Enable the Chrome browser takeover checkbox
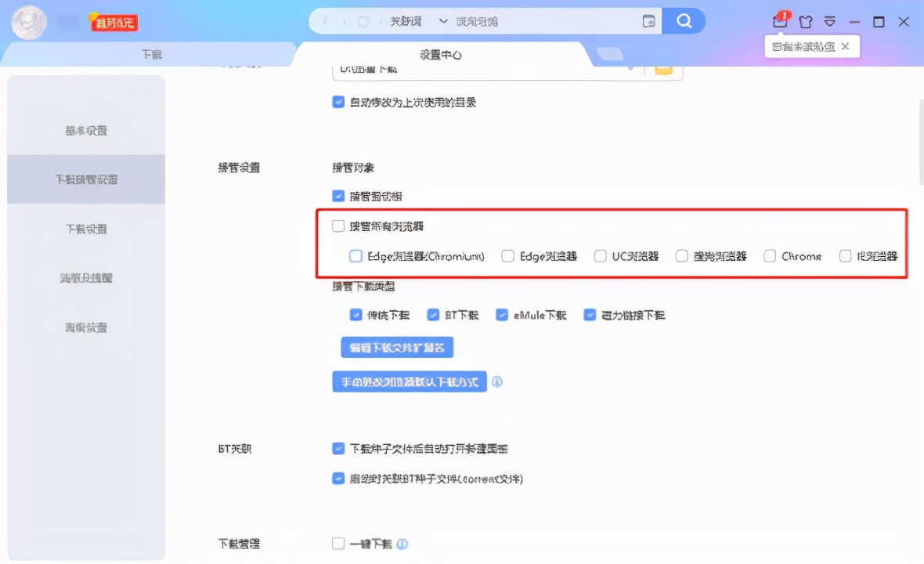This screenshot has height=564, width=924. click(x=770, y=255)
